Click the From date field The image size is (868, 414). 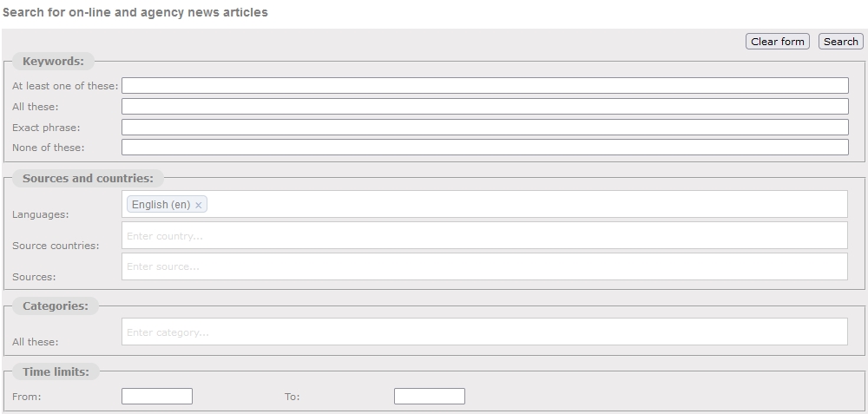(x=157, y=397)
